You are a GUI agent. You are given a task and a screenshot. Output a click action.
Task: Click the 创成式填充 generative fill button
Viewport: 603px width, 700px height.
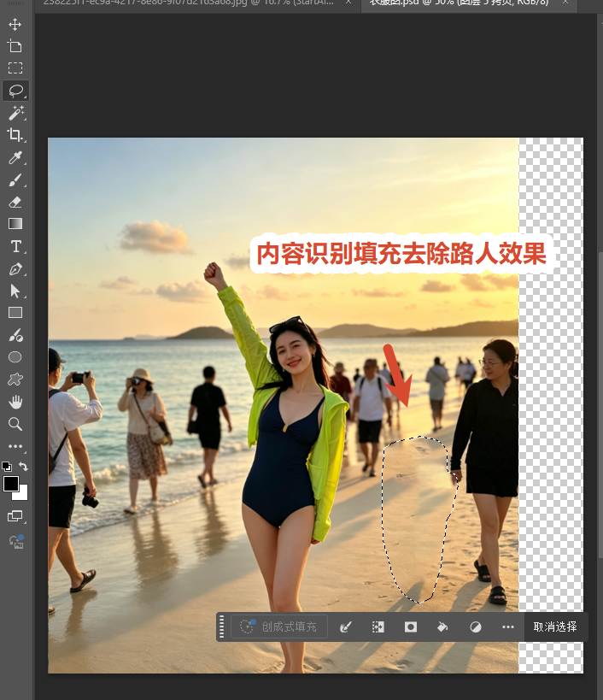tap(279, 626)
